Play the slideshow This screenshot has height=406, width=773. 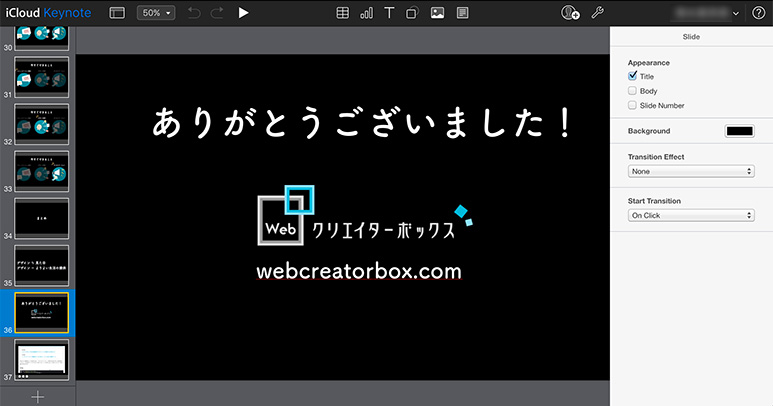click(243, 13)
